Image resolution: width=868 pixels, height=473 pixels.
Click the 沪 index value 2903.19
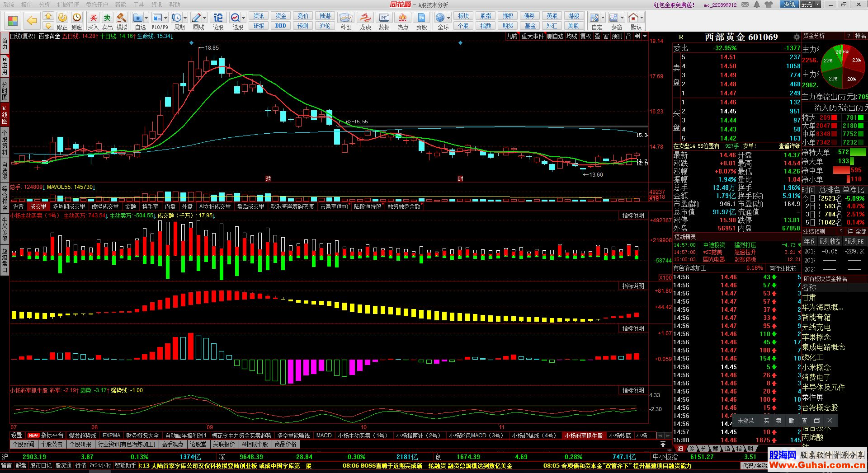coord(34,457)
